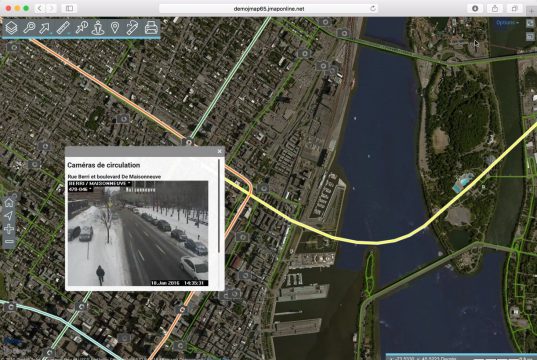537x360 pixels.
Task: Zoom in with the plus button
Action: (9, 229)
